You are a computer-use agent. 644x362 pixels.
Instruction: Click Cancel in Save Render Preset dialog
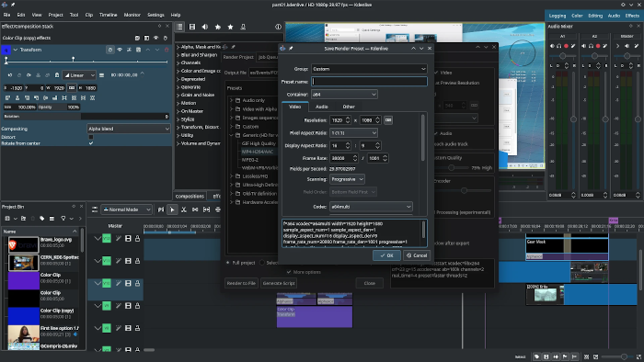[417, 255]
